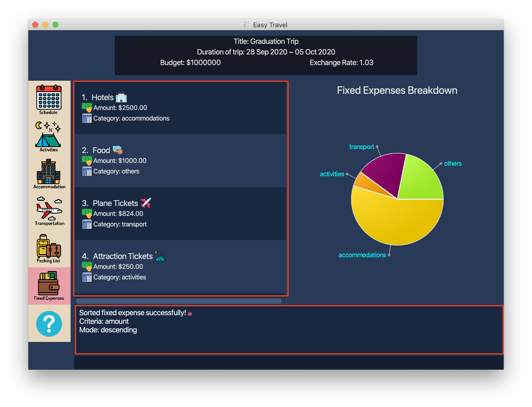Viewport: 532px width, 407px height.
Task: Click Amount: $1000.00 text
Action: point(120,161)
